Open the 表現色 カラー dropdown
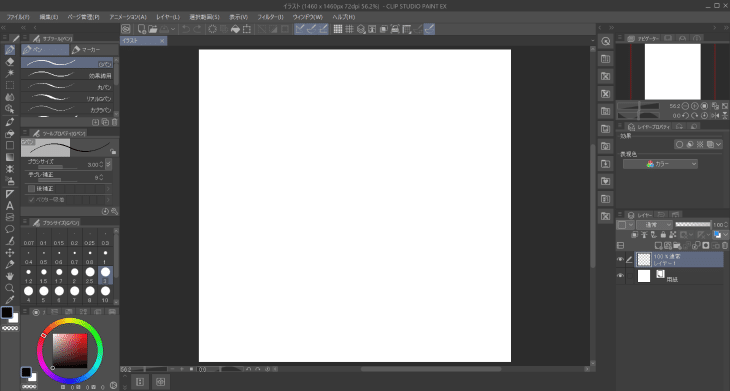This screenshot has width=730, height=391. coord(660,164)
